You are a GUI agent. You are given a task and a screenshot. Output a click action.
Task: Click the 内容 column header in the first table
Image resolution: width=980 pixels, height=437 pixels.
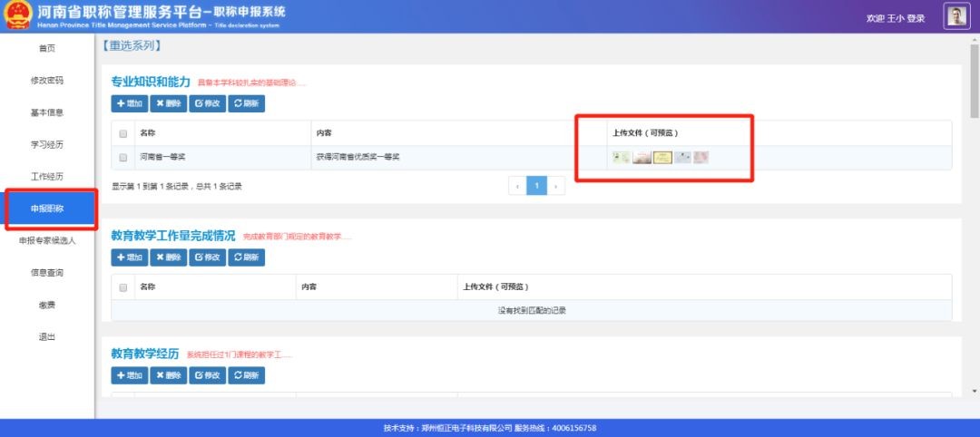pyautogui.click(x=324, y=133)
